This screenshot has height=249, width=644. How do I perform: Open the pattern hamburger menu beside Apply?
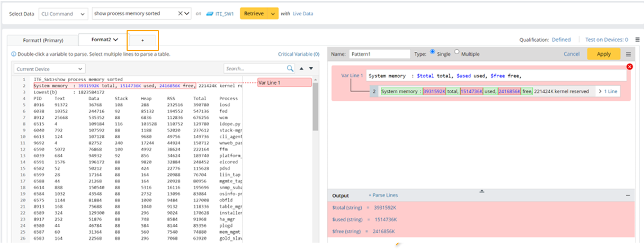628,54
